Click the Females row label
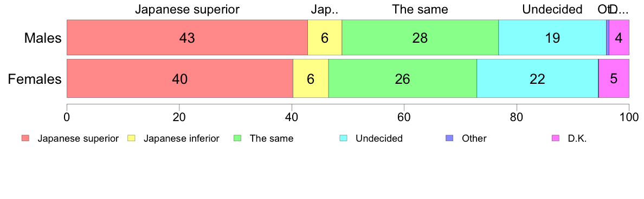This screenshot has width=644, height=199. [35, 79]
